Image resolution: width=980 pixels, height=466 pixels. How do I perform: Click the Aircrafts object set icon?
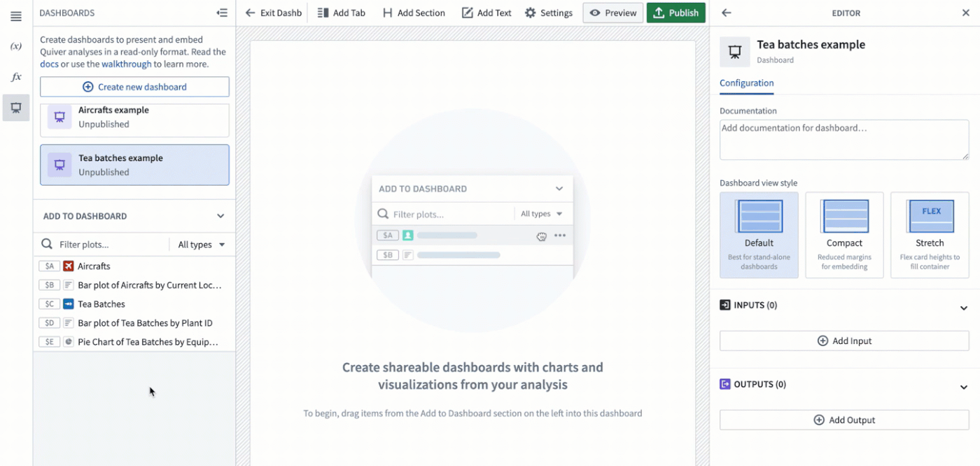(x=69, y=266)
